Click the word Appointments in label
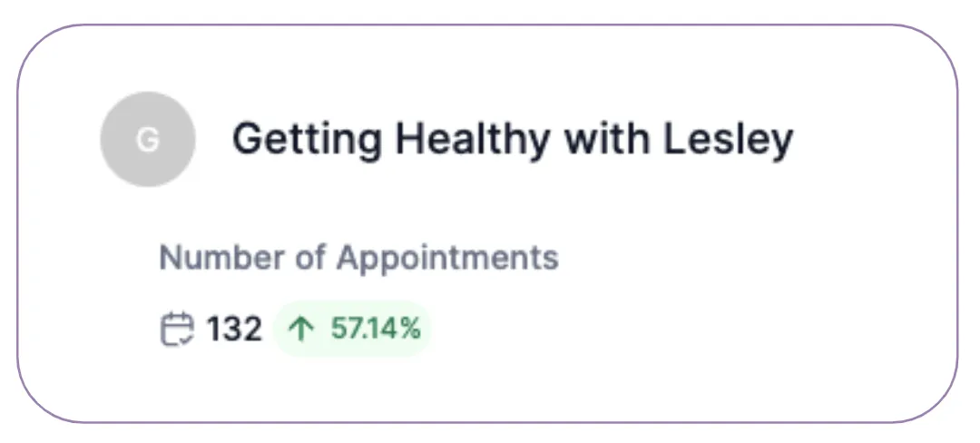This screenshot has height=443, width=980. [x=447, y=258]
